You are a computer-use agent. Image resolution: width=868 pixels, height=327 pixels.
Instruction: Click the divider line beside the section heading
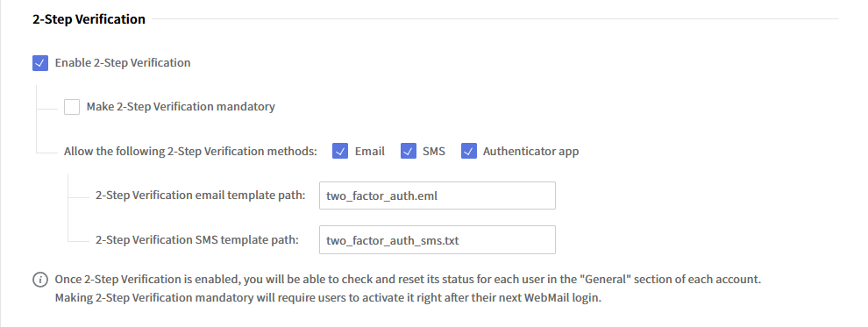click(x=495, y=19)
